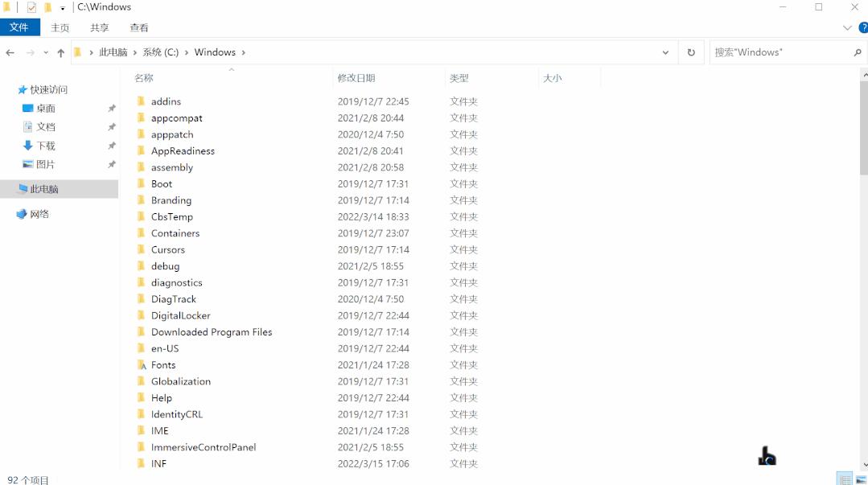The width and height of the screenshot is (868, 485).
Task: Switch to the 主页 ribbon tab
Action: (x=60, y=27)
